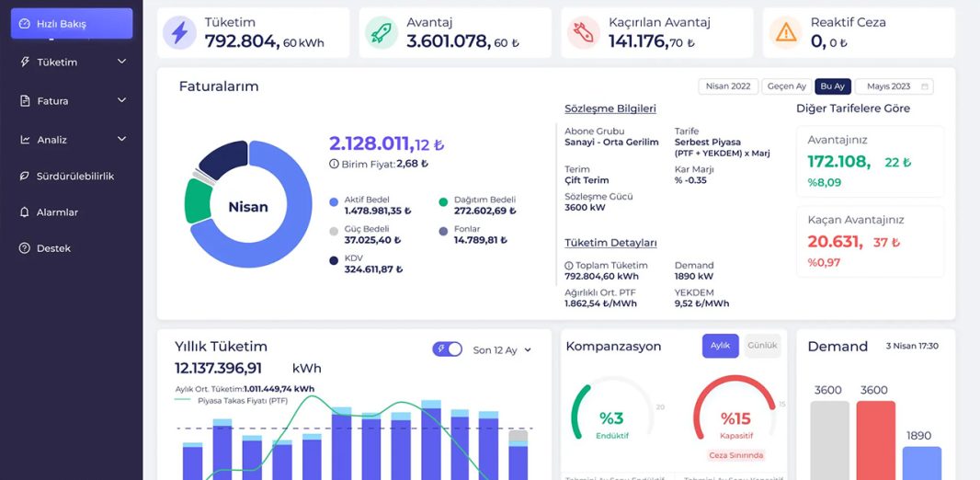Screen dimensions: 980x480
Task: Open the Son 12 Ay dropdown
Action: click(502, 350)
